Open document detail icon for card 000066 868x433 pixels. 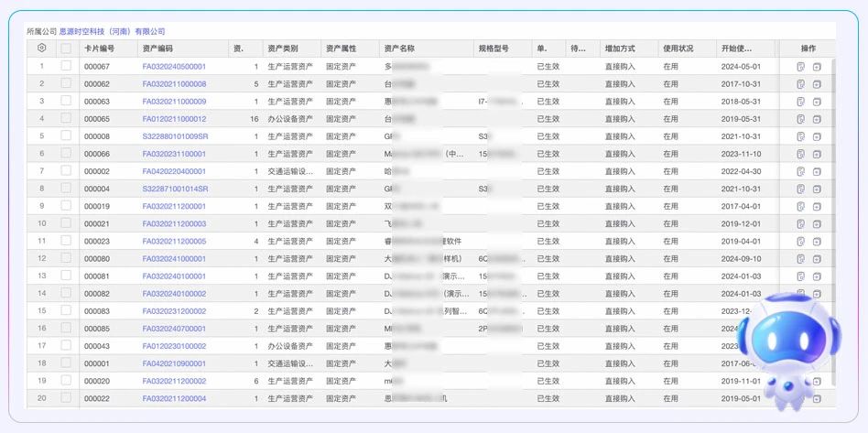click(800, 154)
